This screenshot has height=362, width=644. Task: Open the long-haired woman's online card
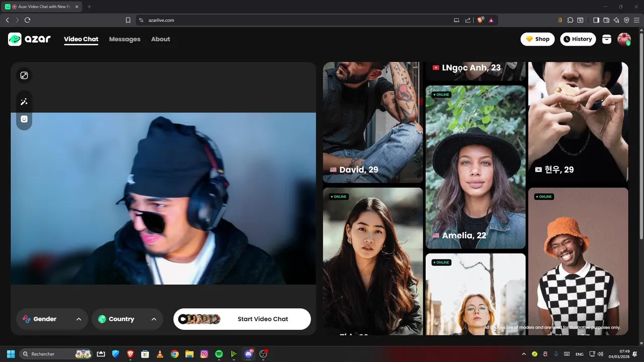click(373, 261)
